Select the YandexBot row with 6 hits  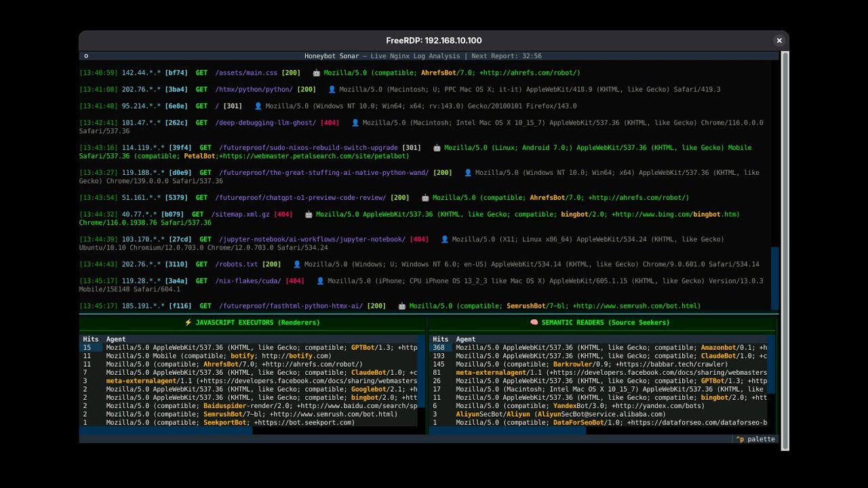point(599,406)
